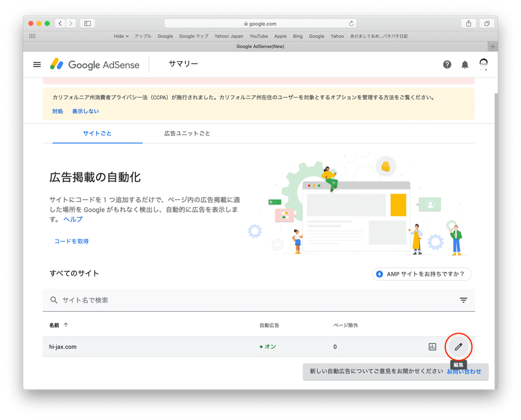
Task: Focus the サイト名で検索 search field
Action: point(259,300)
